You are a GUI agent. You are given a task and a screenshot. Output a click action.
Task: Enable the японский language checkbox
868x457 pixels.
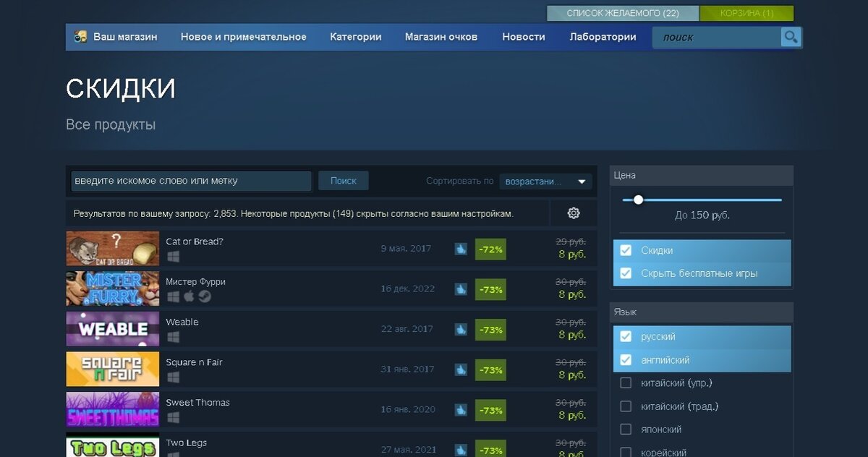click(626, 430)
